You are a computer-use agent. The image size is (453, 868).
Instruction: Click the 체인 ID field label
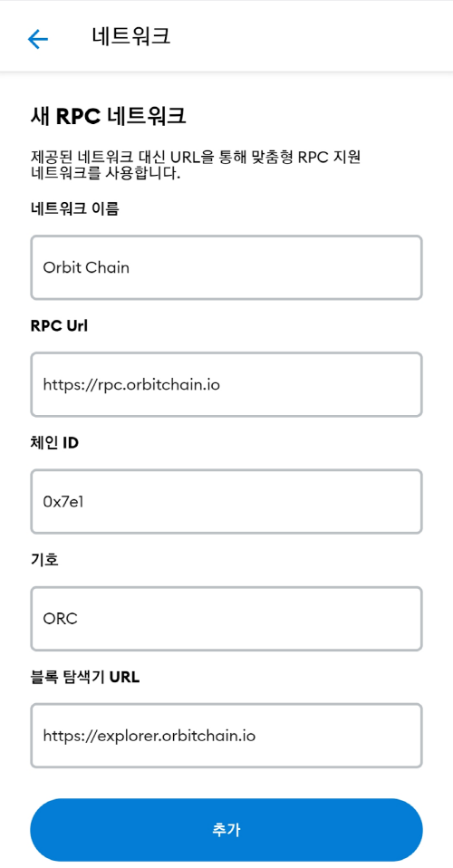click(x=54, y=443)
